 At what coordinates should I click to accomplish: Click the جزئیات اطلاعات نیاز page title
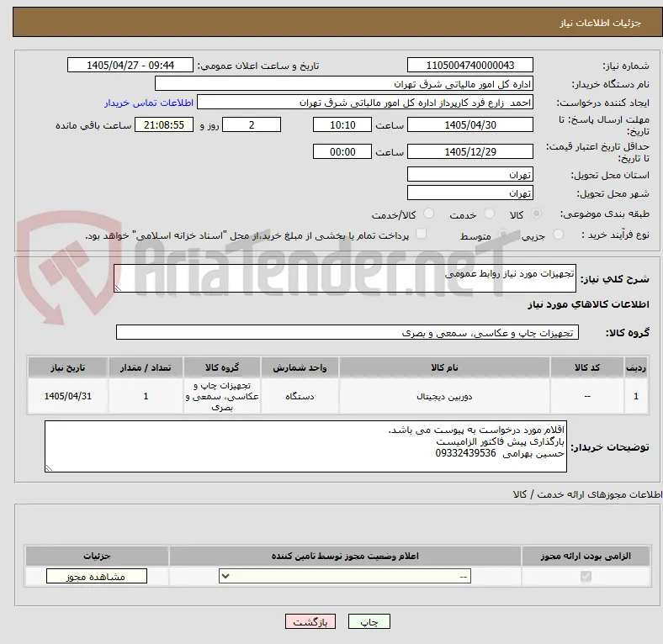click(x=601, y=23)
